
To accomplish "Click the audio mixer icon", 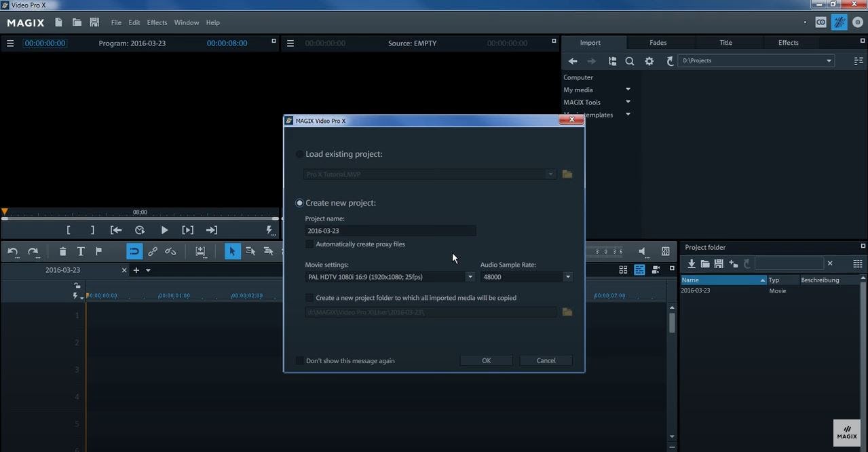I will pyautogui.click(x=666, y=251).
